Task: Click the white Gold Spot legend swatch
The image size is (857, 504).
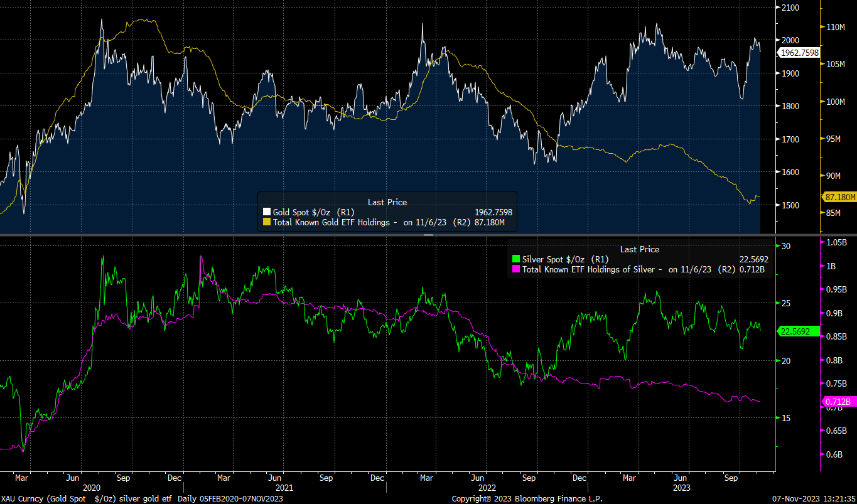Action: click(x=266, y=213)
